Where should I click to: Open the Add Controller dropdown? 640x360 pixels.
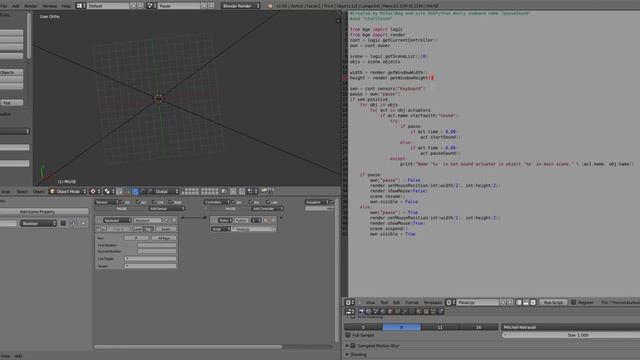(267, 209)
